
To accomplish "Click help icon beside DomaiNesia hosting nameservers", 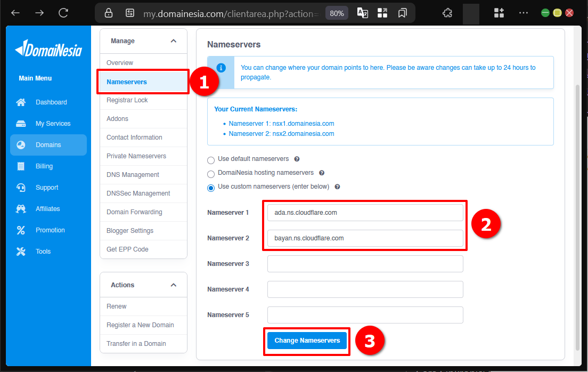I will click(x=321, y=173).
